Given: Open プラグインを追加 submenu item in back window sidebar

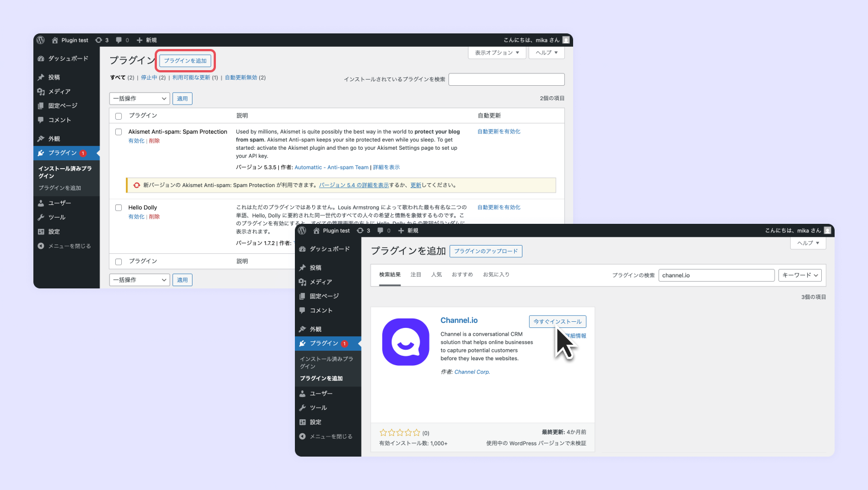Looking at the screenshot, I should click(x=60, y=188).
